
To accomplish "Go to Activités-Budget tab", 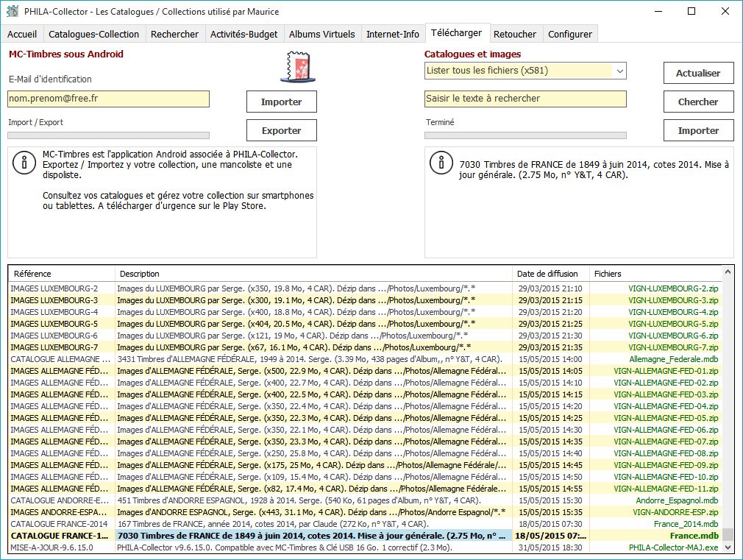I will [244, 34].
